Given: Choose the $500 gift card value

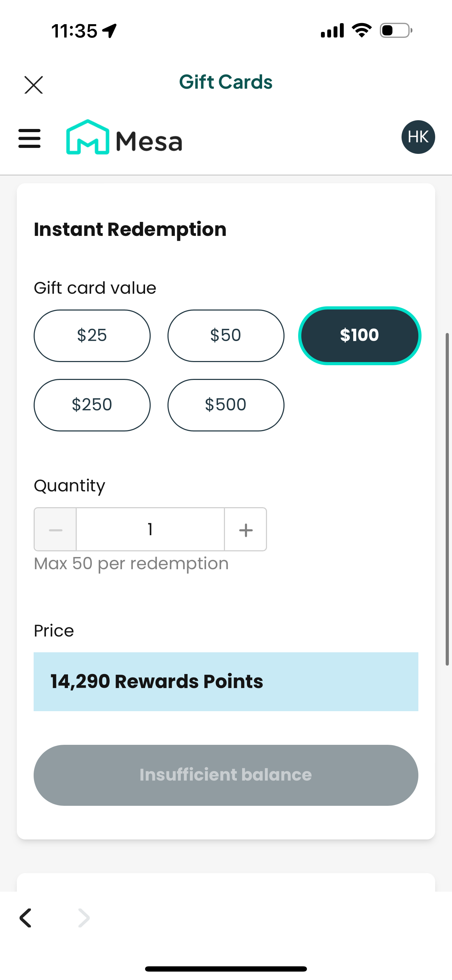Looking at the screenshot, I should pyautogui.click(x=226, y=405).
